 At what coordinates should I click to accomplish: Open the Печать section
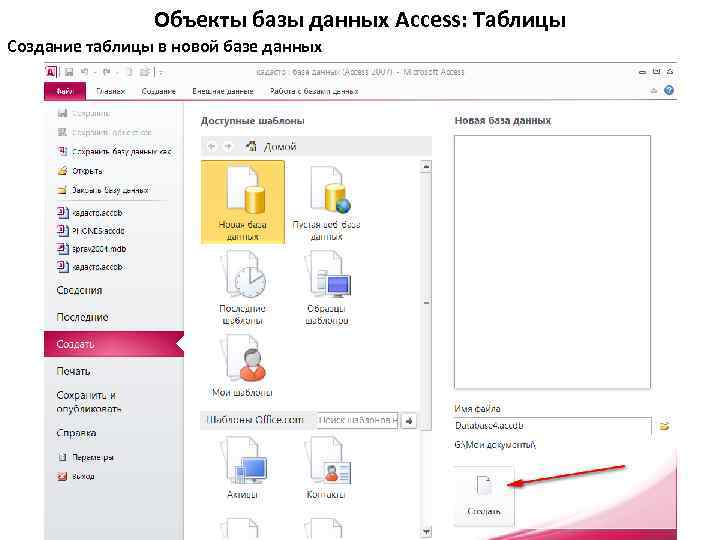pyautogui.click(x=73, y=371)
